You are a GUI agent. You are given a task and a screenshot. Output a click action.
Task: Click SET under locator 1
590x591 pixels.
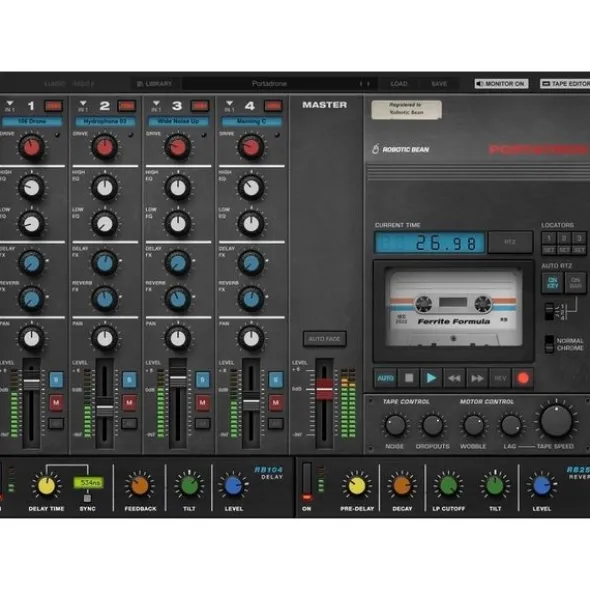(549, 250)
